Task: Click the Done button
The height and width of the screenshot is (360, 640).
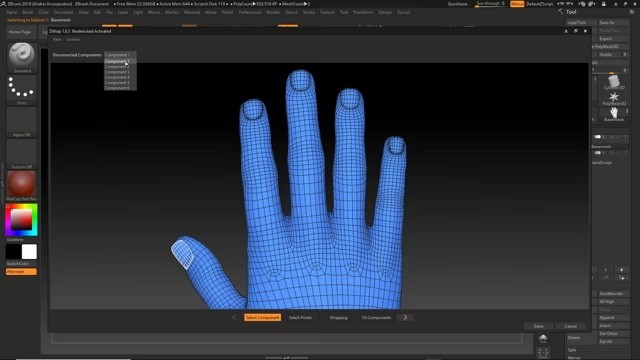Action: 538,326
